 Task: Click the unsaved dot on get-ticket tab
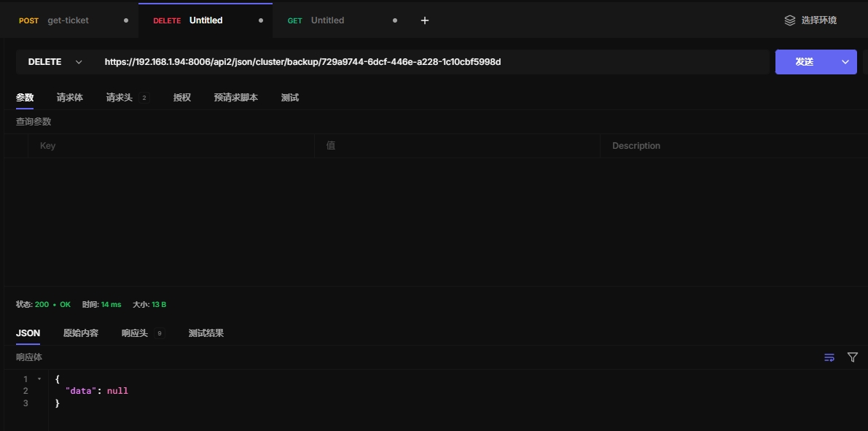coord(126,20)
